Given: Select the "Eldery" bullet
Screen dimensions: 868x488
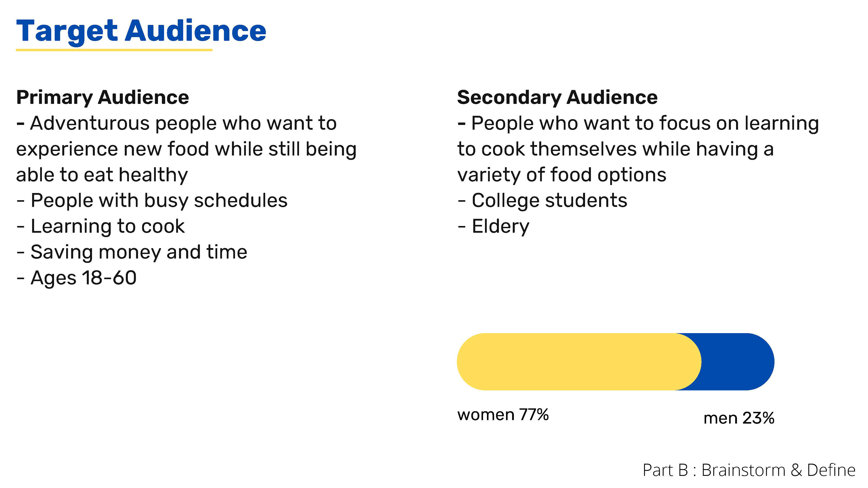Looking at the screenshot, I should tap(500, 226).
